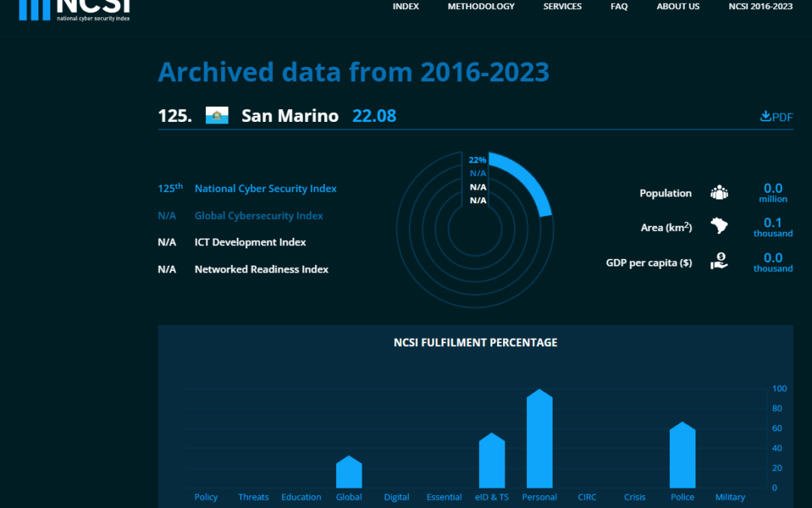Open ABOUT US in navigation

point(678,6)
